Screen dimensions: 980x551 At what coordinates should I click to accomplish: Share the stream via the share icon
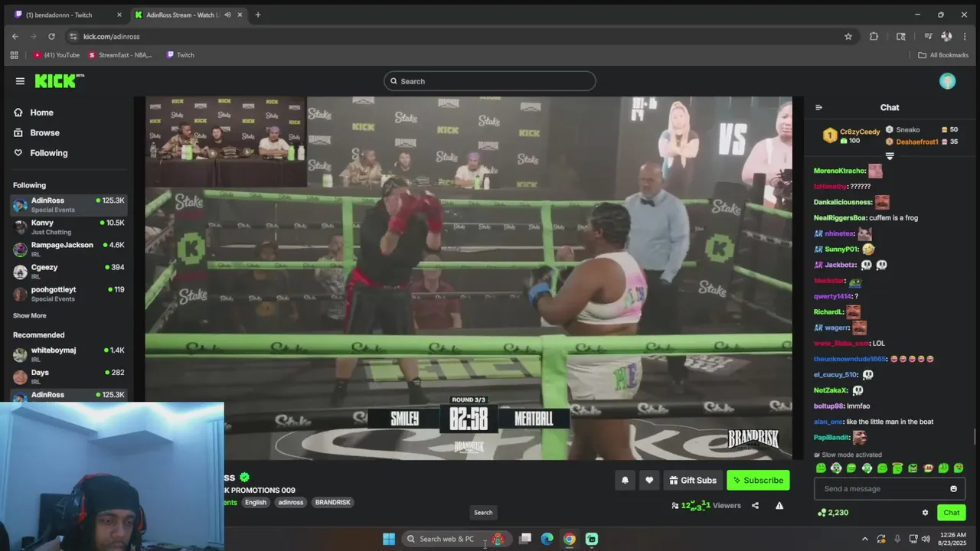pos(755,505)
